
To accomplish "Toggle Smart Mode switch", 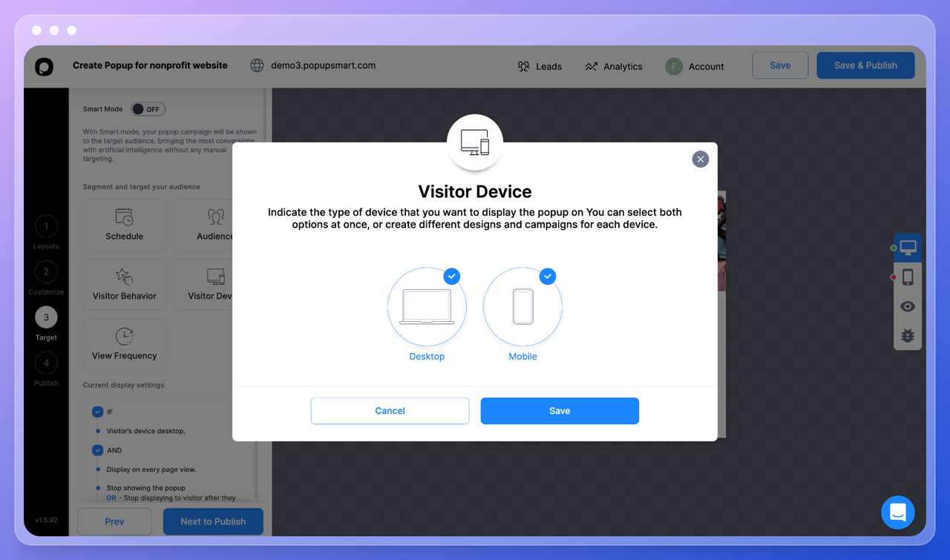I will tap(148, 109).
